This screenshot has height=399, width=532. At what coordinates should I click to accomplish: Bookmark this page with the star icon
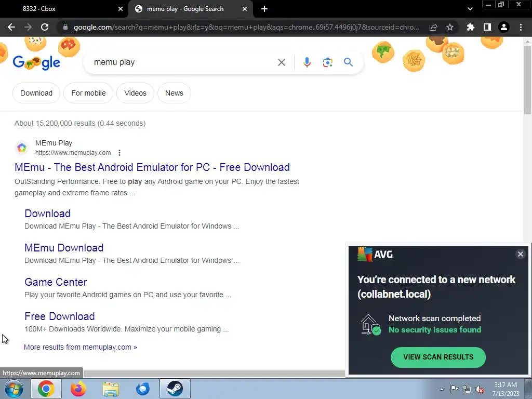(x=450, y=27)
